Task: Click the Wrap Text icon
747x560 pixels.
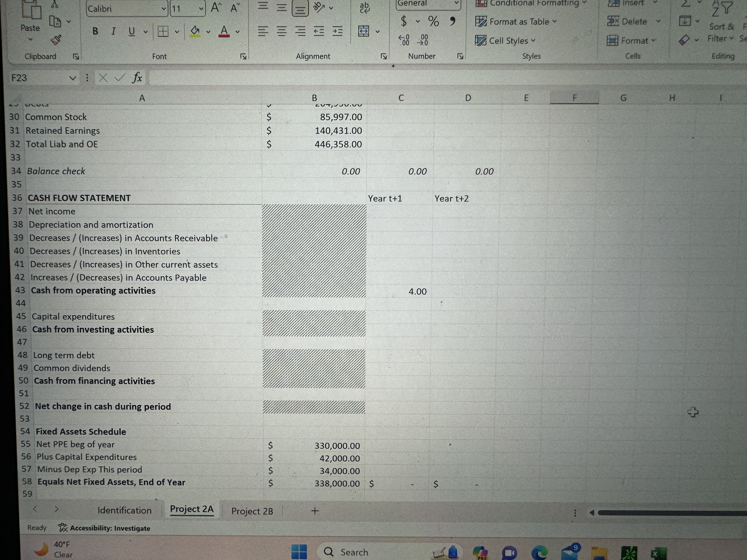Action: coord(365,8)
